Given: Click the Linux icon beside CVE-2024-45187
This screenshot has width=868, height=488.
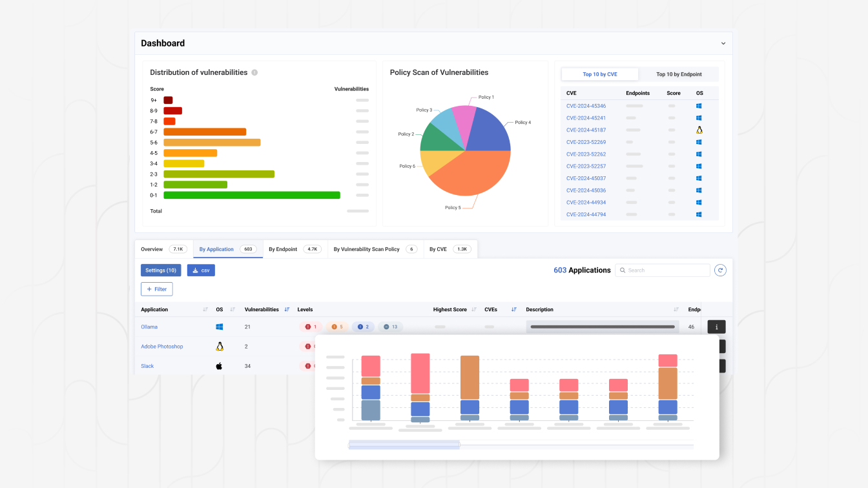Looking at the screenshot, I should click(x=699, y=130).
